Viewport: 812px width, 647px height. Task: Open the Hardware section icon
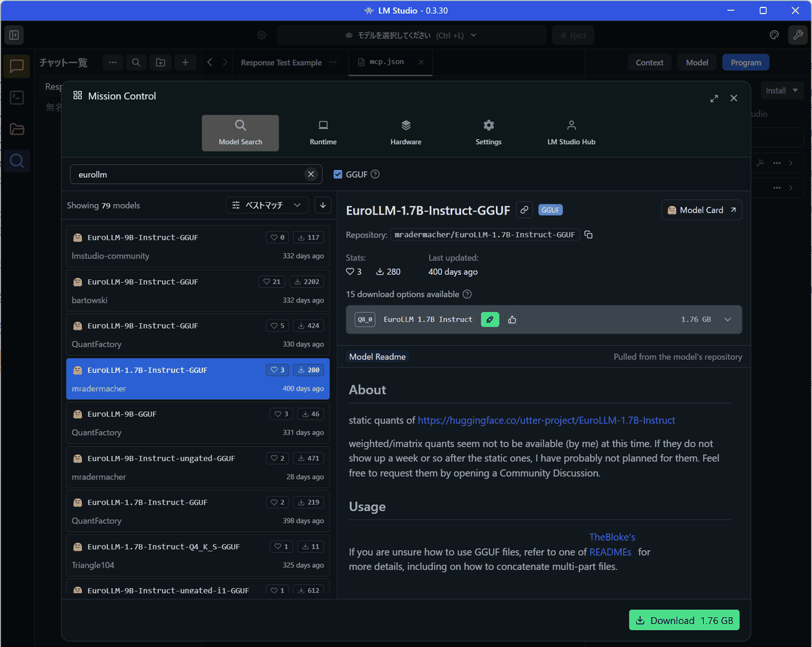pyautogui.click(x=405, y=126)
